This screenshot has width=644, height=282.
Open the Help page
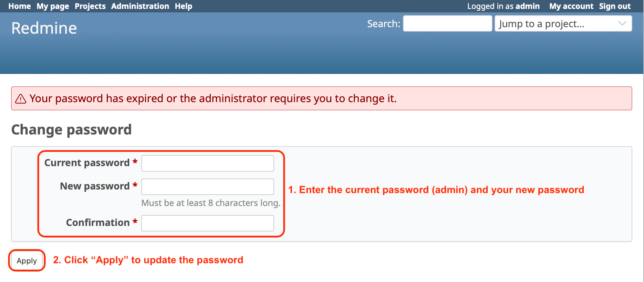[x=183, y=6]
